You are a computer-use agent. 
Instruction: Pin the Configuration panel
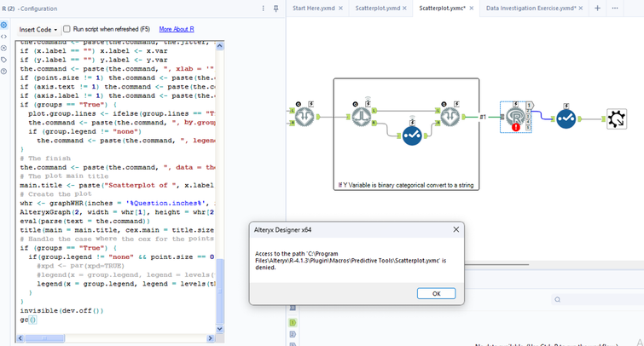(x=276, y=8)
